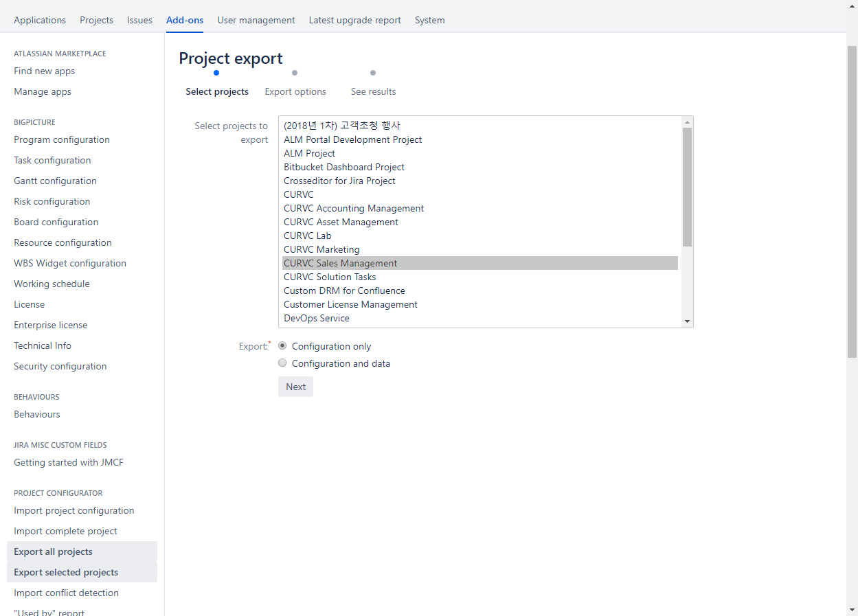Open the Projects tab
The width and height of the screenshot is (858, 616).
point(96,20)
